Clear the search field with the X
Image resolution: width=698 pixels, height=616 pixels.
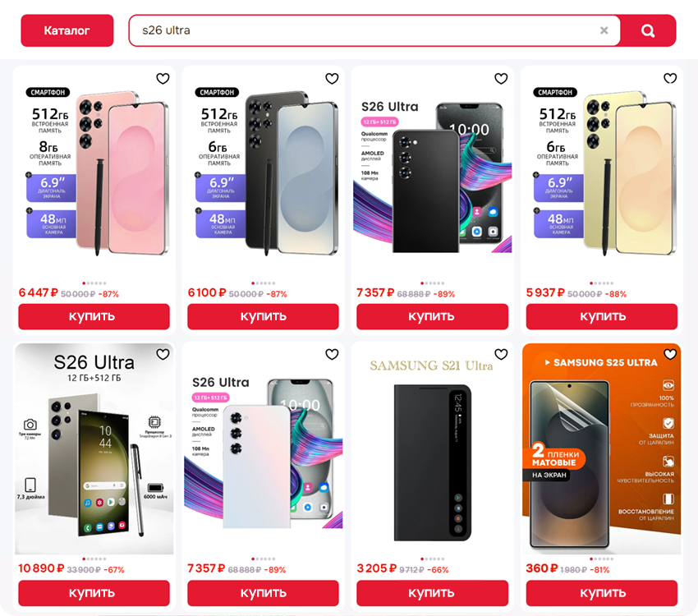click(604, 30)
